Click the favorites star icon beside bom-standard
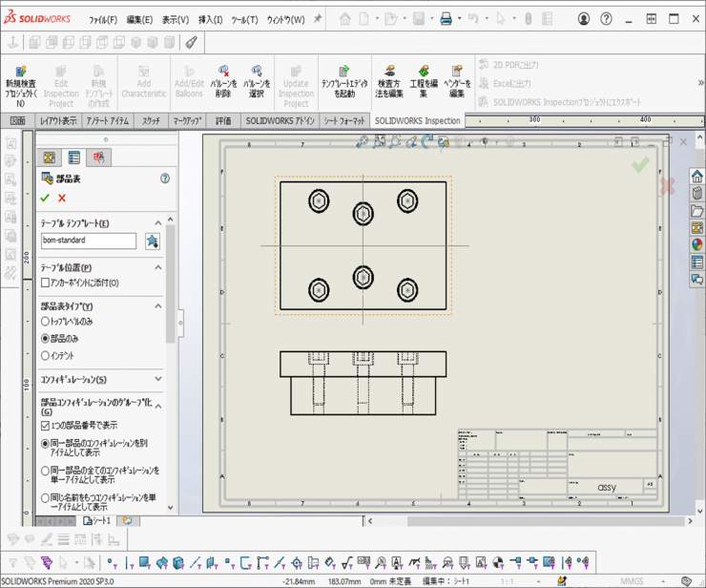 click(x=152, y=241)
